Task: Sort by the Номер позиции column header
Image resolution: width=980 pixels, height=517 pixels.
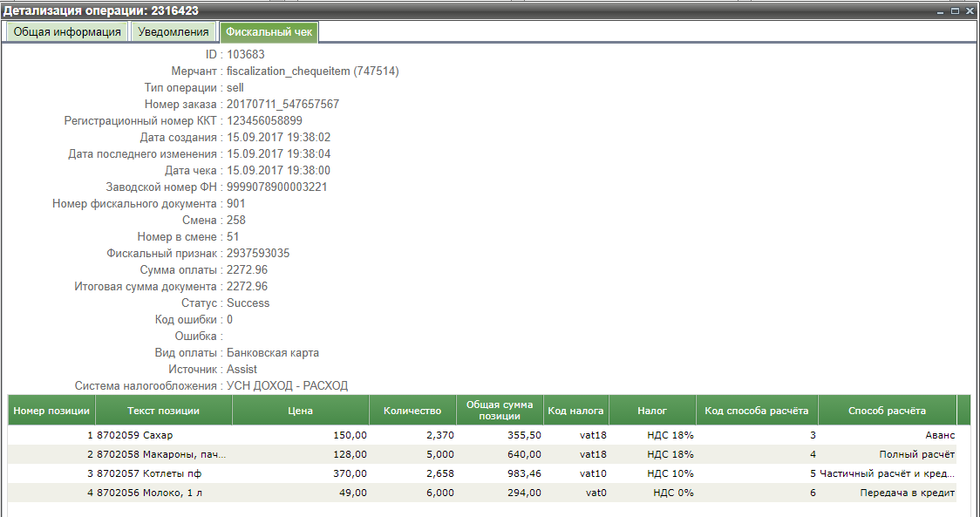Action: tap(51, 411)
